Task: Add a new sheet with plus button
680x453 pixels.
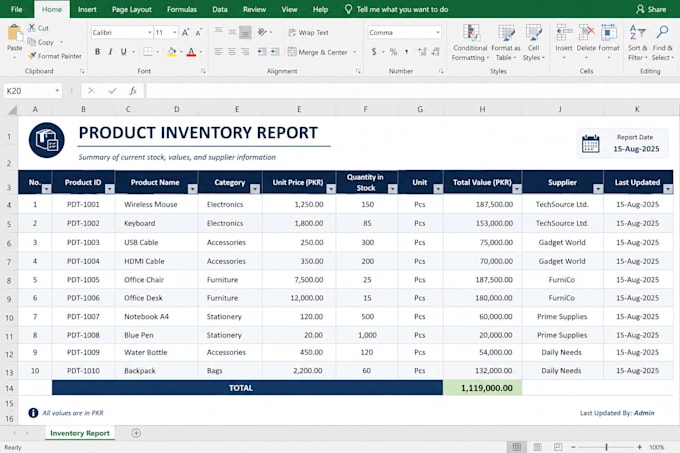Action: [136, 433]
